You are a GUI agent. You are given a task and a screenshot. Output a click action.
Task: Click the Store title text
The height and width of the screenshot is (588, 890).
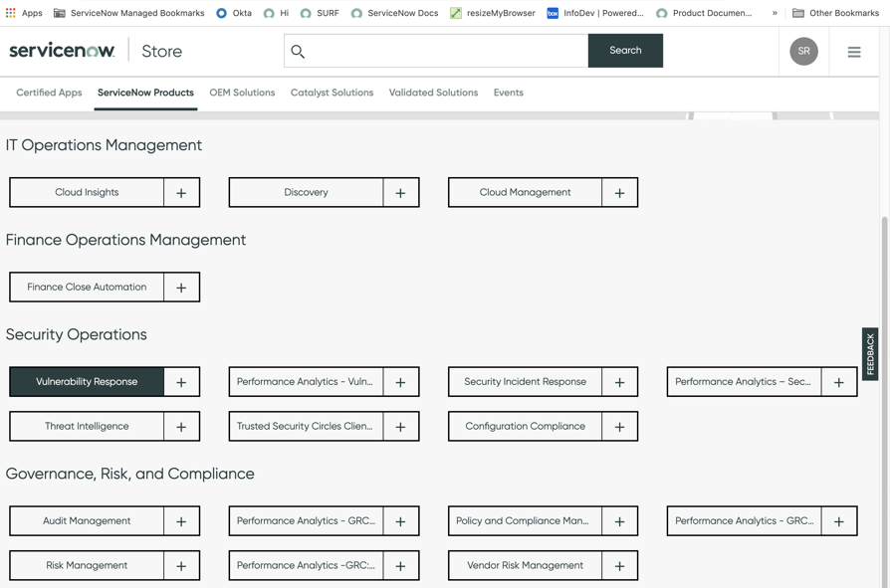pos(161,52)
